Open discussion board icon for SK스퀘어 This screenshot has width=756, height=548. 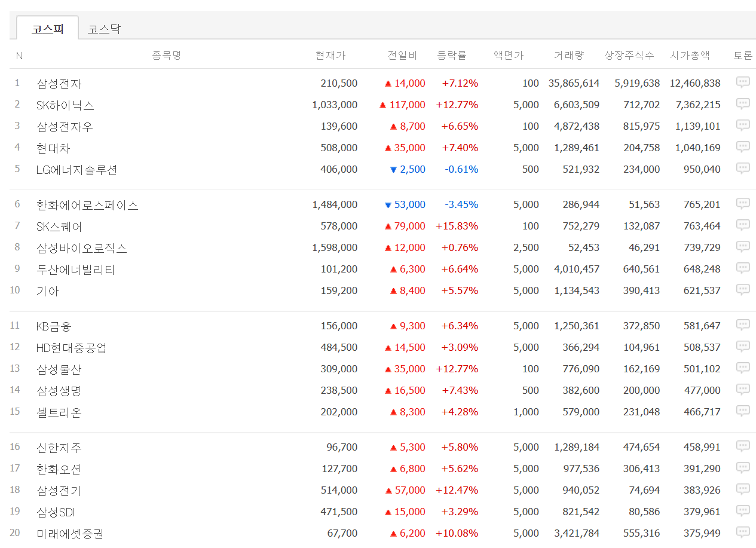click(743, 225)
